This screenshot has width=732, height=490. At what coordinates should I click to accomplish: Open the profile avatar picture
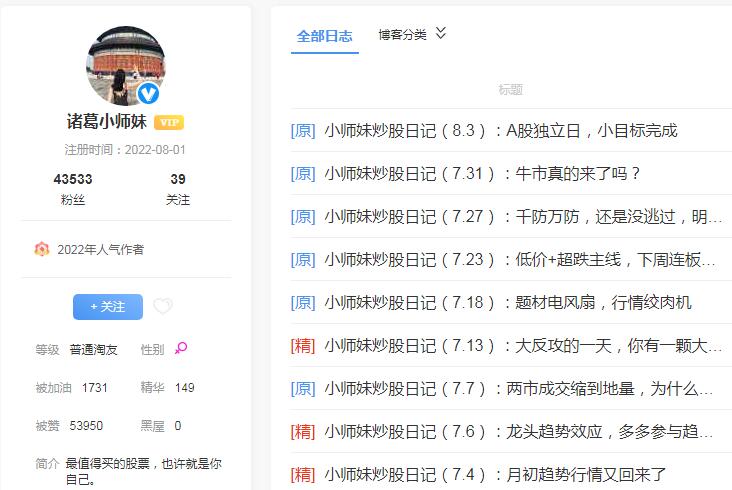click(126, 66)
